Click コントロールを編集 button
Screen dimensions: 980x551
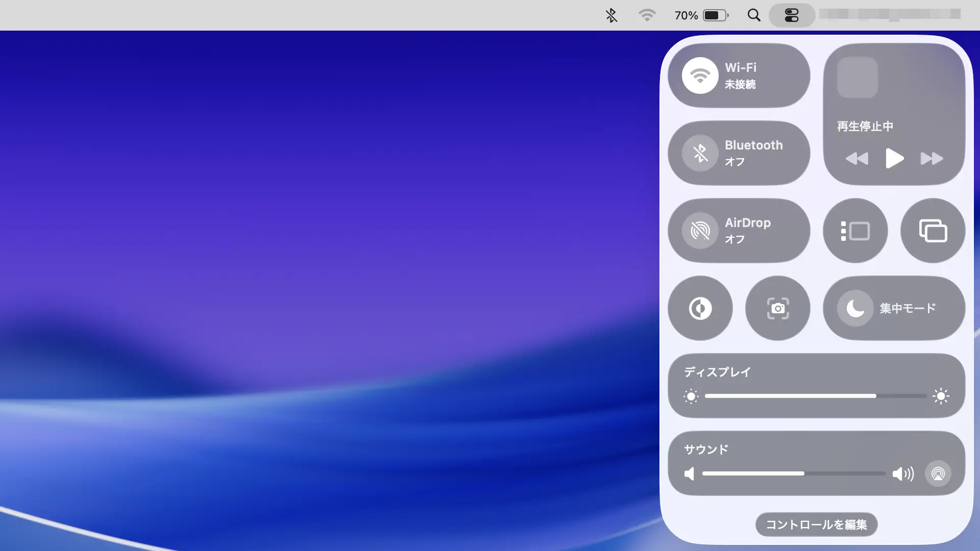pos(816,524)
